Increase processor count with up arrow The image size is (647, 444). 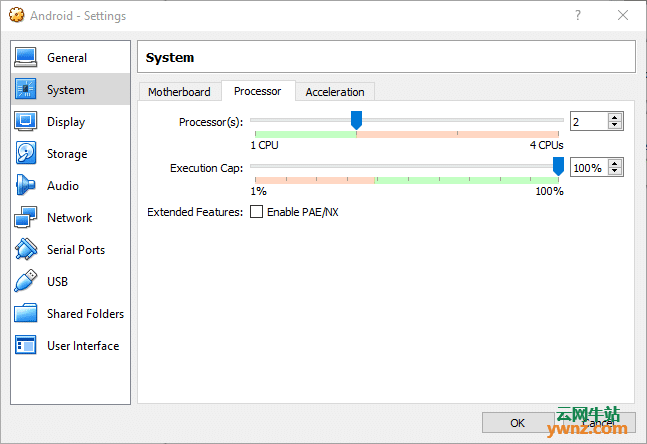tap(614, 117)
